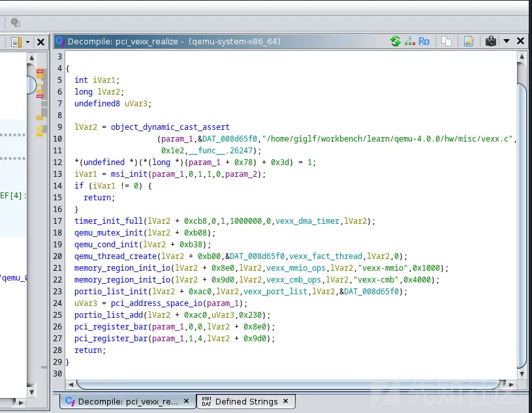Click the down arrow of Decompile vertical scrollbar

tap(522, 374)
